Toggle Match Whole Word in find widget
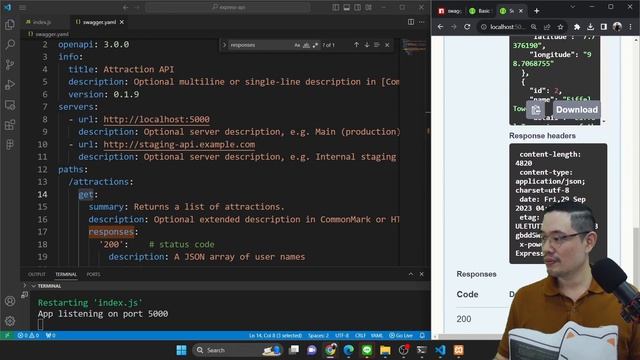This screenshot has width=640, height=360. coord(306,45)
